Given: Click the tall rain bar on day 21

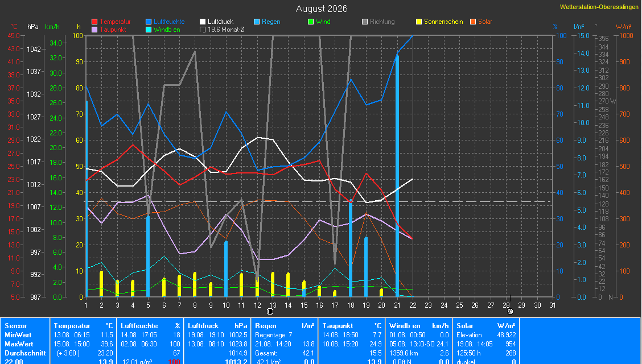Looking at the screenshot, I should [x=397, y=176].
